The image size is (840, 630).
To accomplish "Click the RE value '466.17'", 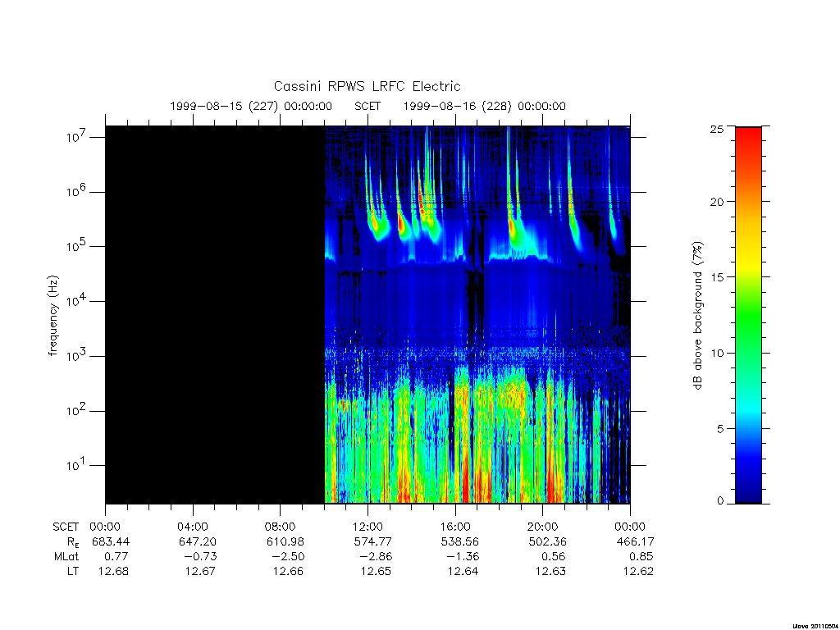I will tap(636, 541).
